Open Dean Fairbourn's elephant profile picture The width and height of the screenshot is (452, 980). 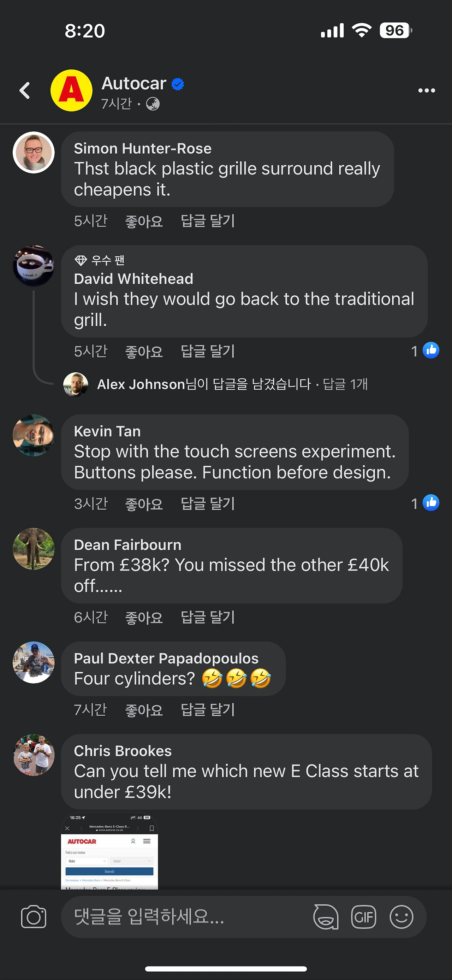(34, 548)
